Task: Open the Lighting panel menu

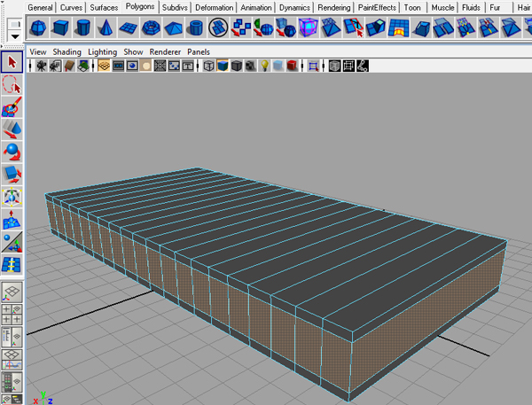Action: coord(102,51)
